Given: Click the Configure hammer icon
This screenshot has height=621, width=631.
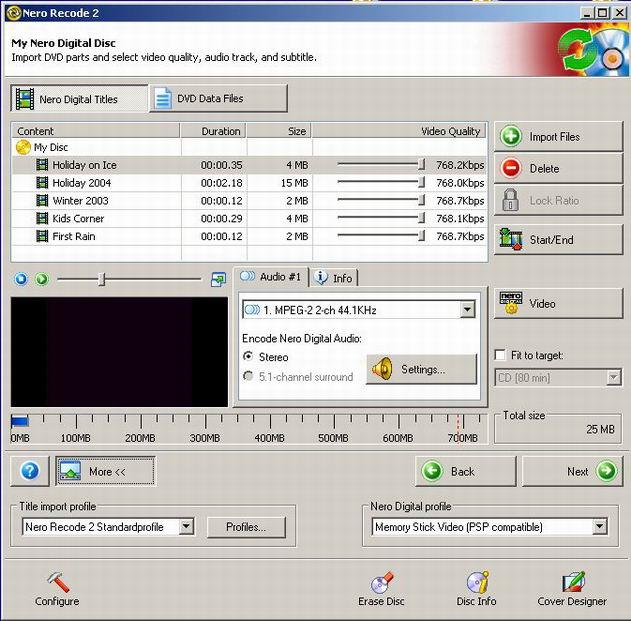Looking at the screenshot, I should 57,583.
